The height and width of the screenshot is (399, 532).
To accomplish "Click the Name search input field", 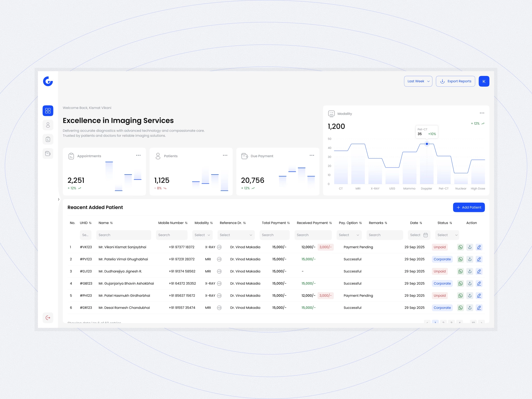I will tap(123, 235).
